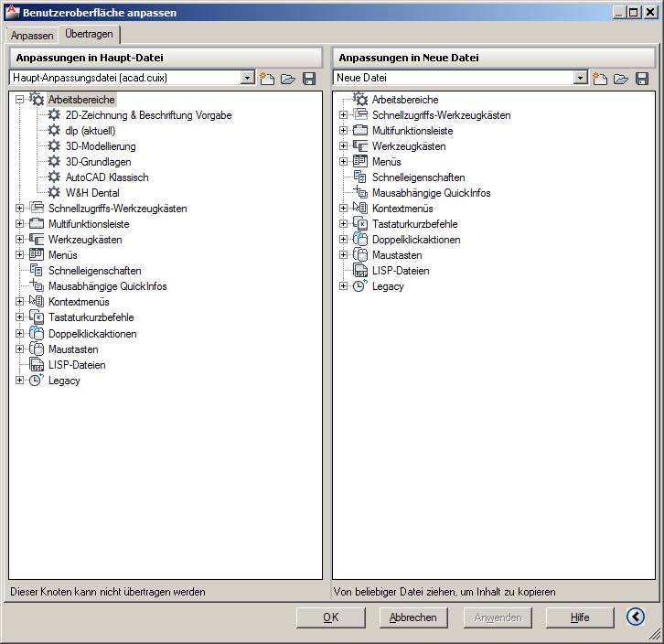Select Maustasten label in right tree
Image resolution: width=664 pixels, height=644 pixels.
397,255
